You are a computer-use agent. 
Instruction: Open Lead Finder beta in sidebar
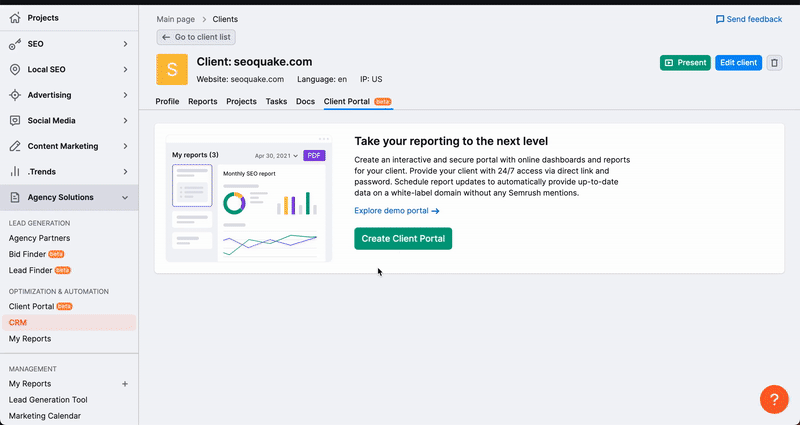pos(39,270)
